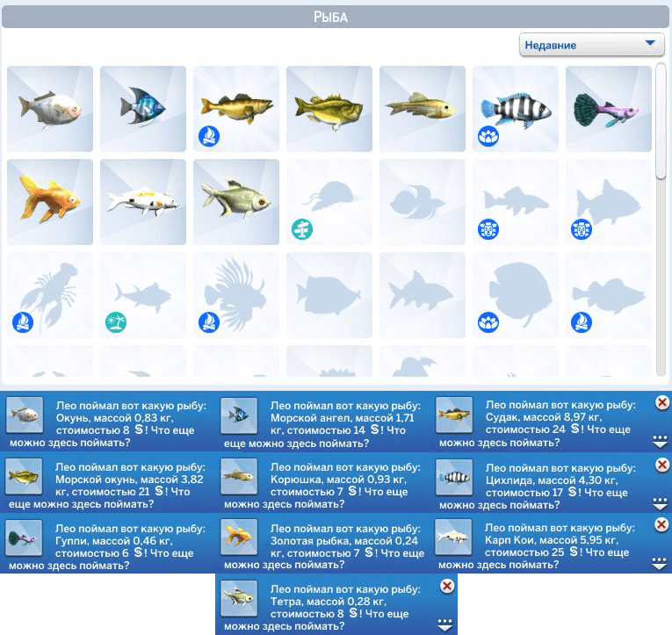Image resolution: width=672 pixels, height=635 pixels.
Task: Select the Морской ангел fish tile
Action: point(143,109)
